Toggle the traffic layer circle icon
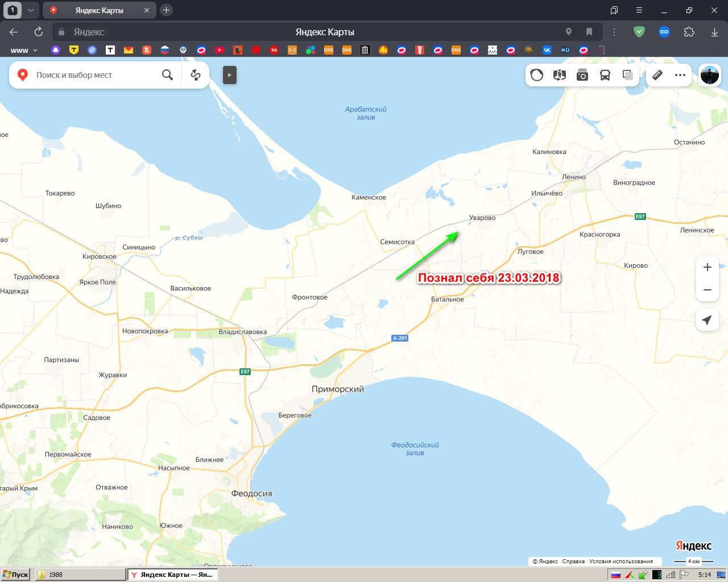 pos(536,75)
